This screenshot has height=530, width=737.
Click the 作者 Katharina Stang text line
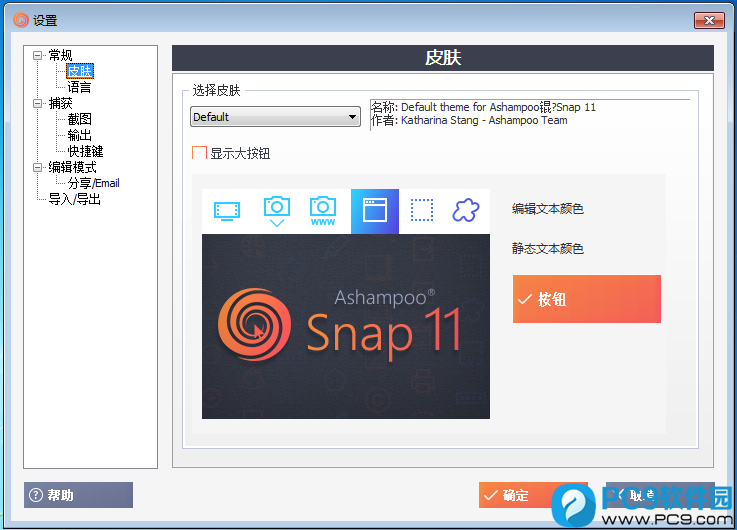[469, 120]
